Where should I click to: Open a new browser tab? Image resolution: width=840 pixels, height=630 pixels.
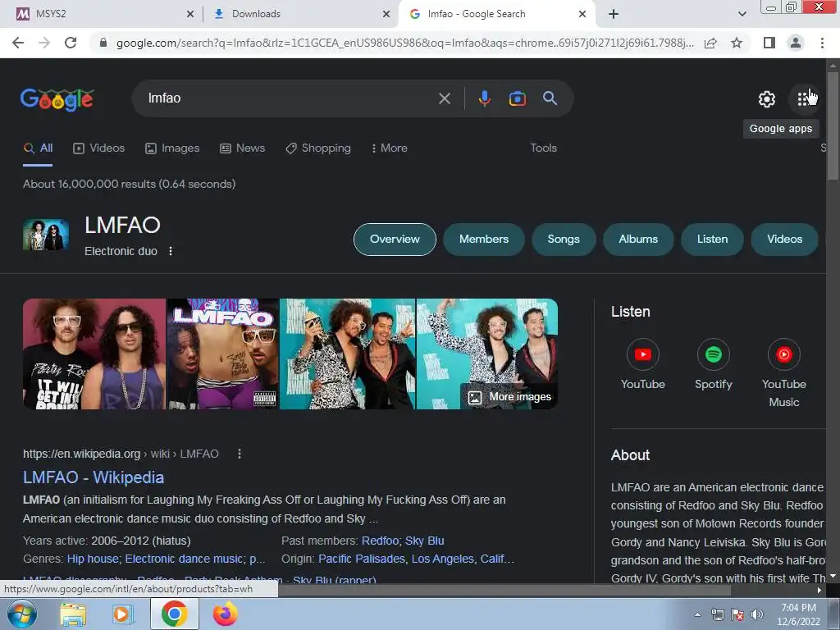click(x=614, y=14)
